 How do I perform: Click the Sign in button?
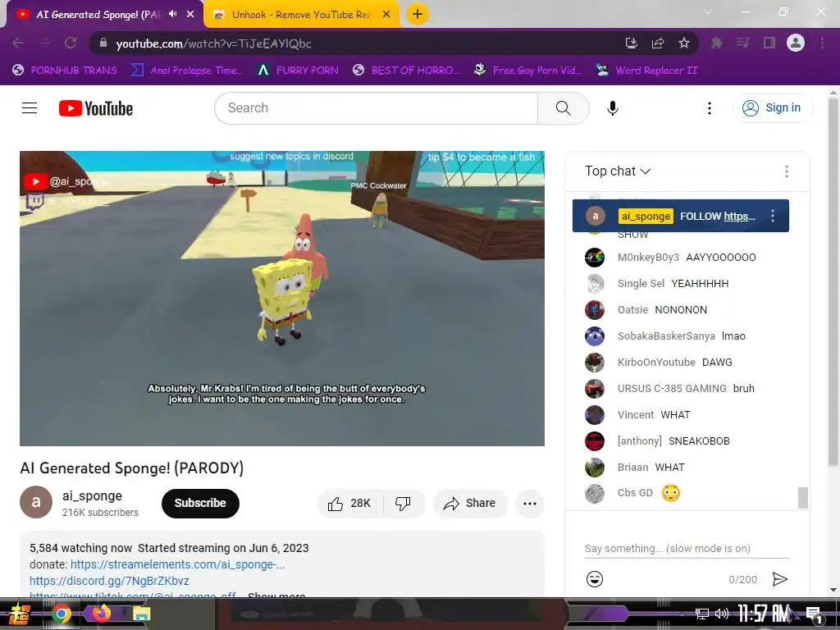773,108
